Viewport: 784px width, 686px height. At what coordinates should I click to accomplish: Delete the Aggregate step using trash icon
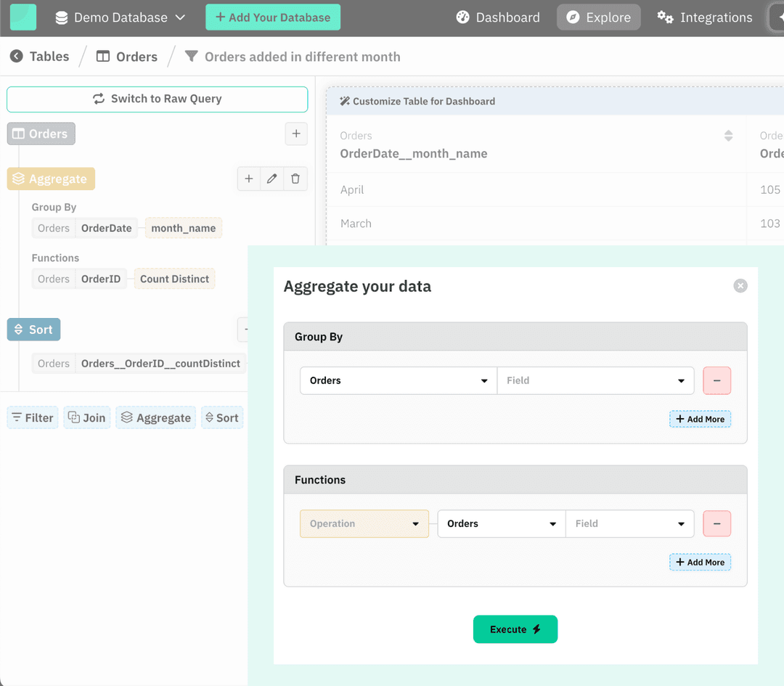coord(295,179)
